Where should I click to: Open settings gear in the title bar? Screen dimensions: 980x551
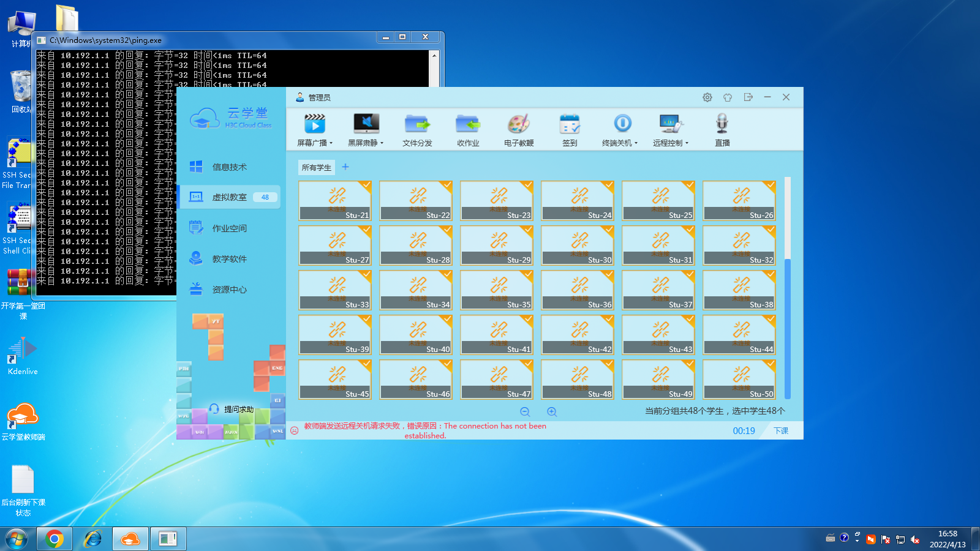coord(707,97)
